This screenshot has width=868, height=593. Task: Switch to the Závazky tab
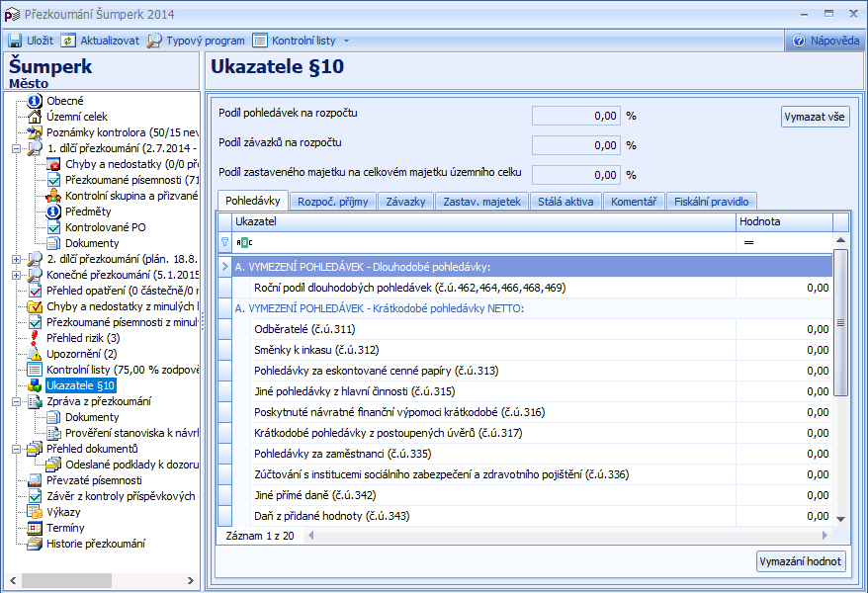pos(405,202)
